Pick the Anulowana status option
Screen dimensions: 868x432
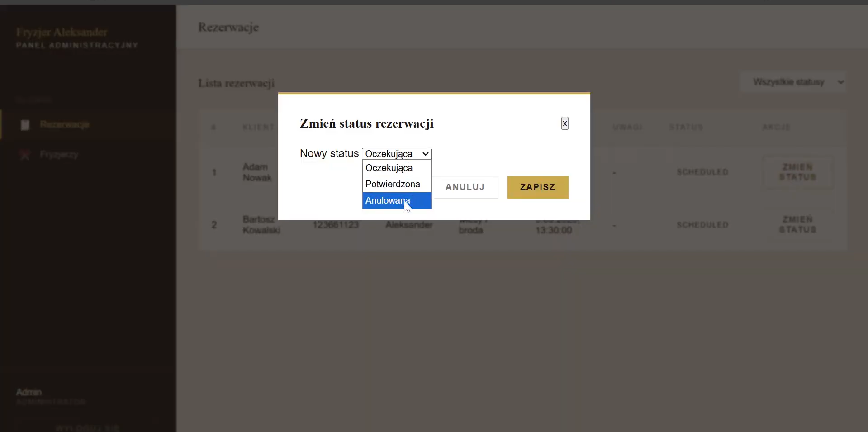(397, 200)
